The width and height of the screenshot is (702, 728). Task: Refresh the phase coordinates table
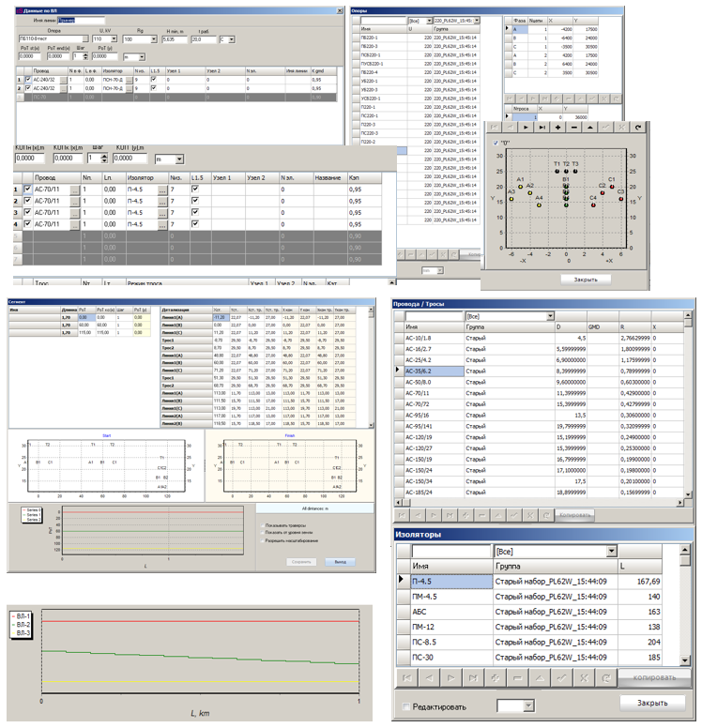[638, 127]
